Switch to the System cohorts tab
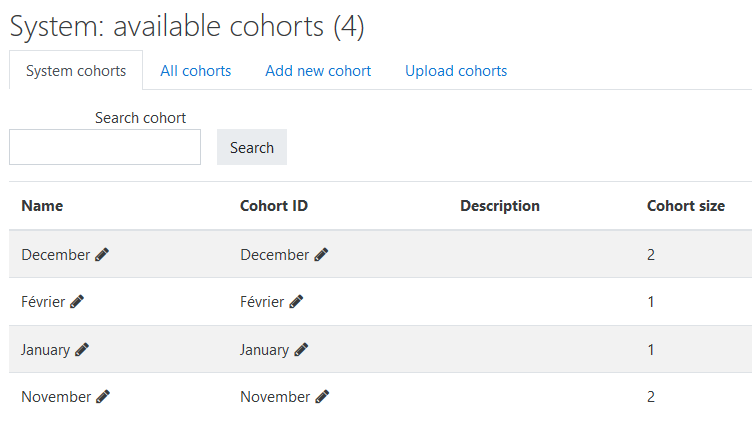Image resolution: width=752 pixels, height=442 pixels. click(x=76, y=70)
